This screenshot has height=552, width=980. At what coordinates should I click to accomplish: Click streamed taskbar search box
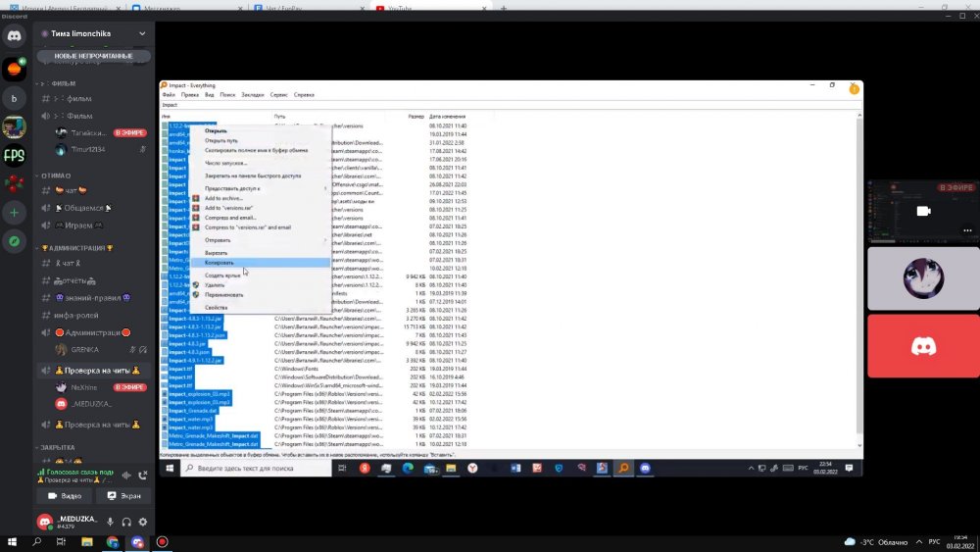pos(256,469)
